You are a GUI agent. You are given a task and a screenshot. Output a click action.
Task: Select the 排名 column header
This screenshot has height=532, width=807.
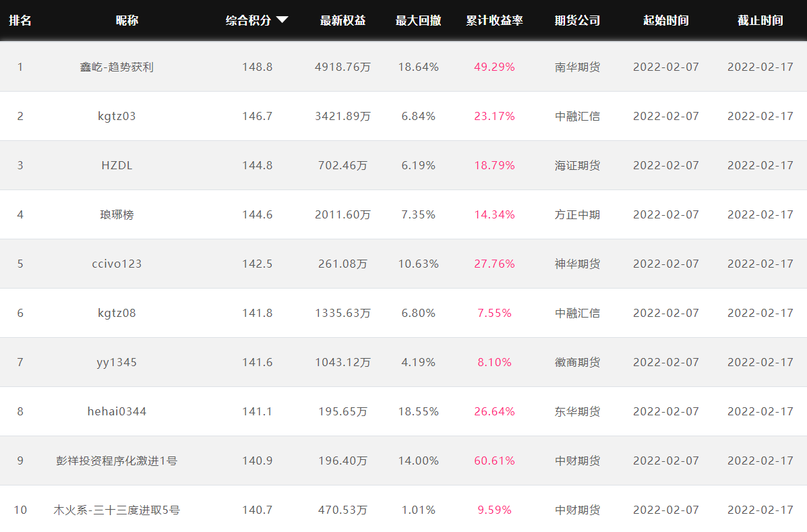(20, 21)
